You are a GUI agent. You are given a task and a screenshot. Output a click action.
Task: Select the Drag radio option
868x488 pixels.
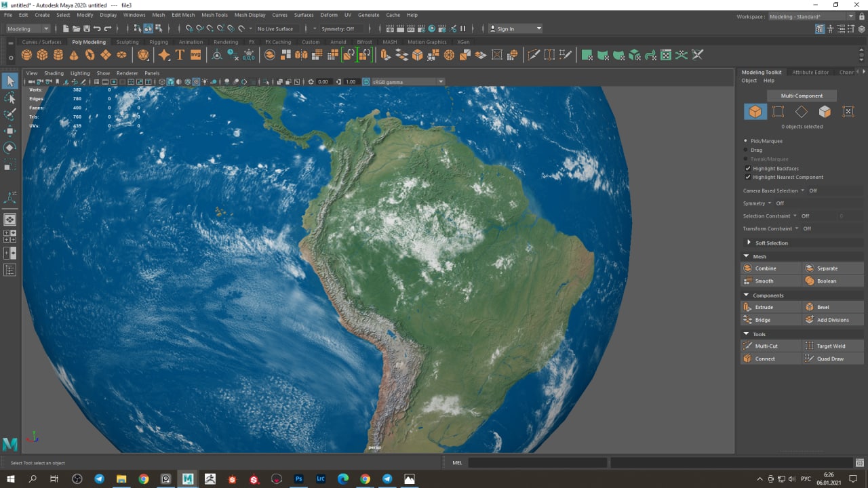[x=747, y=150]
